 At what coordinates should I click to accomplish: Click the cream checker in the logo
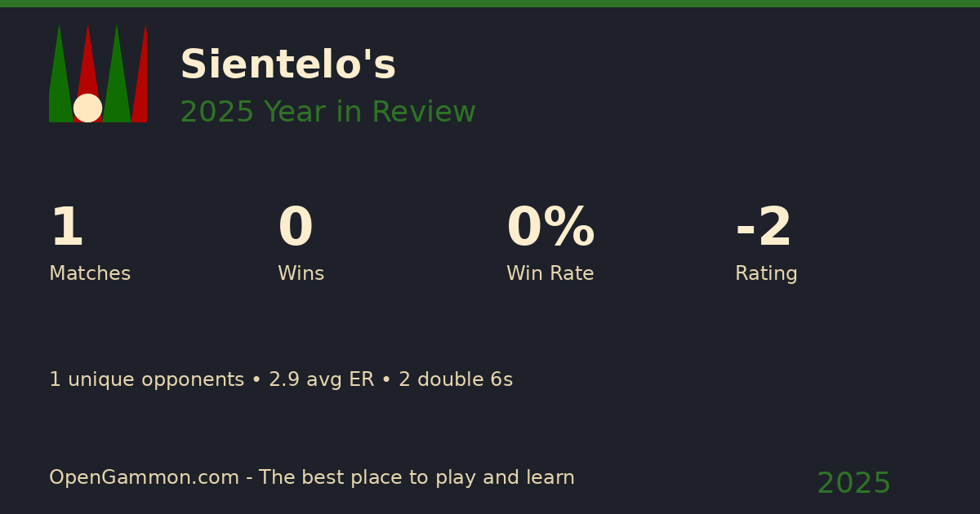(x=87, y=108)
